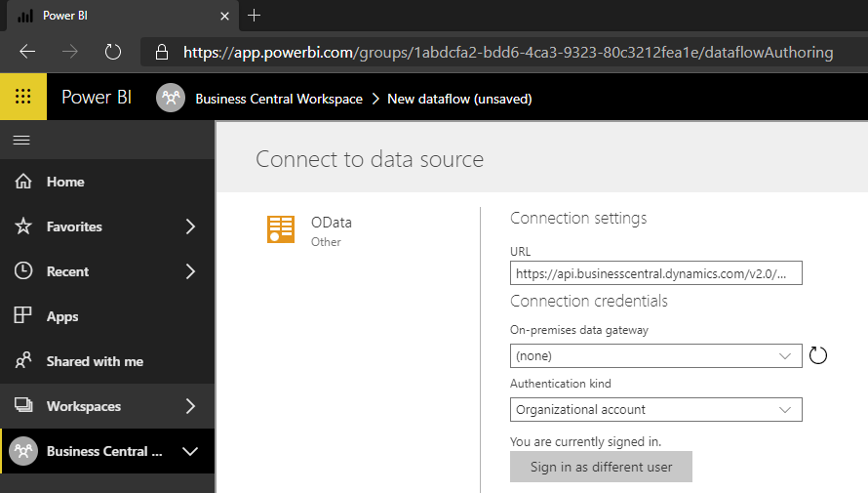The width and height of the screenshot is (868, 493).
Task: Click the Recent clock icon
Action: tap(23, 270)
